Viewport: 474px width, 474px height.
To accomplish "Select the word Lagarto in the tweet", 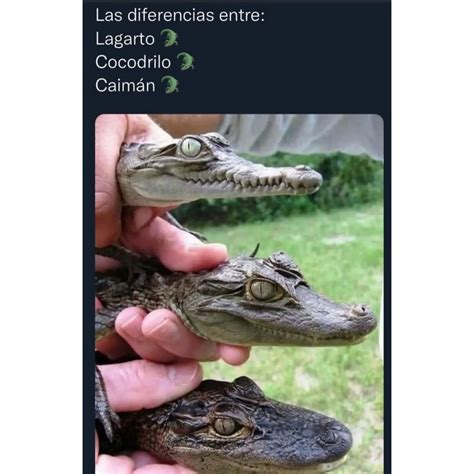I will tap(125, 39).
